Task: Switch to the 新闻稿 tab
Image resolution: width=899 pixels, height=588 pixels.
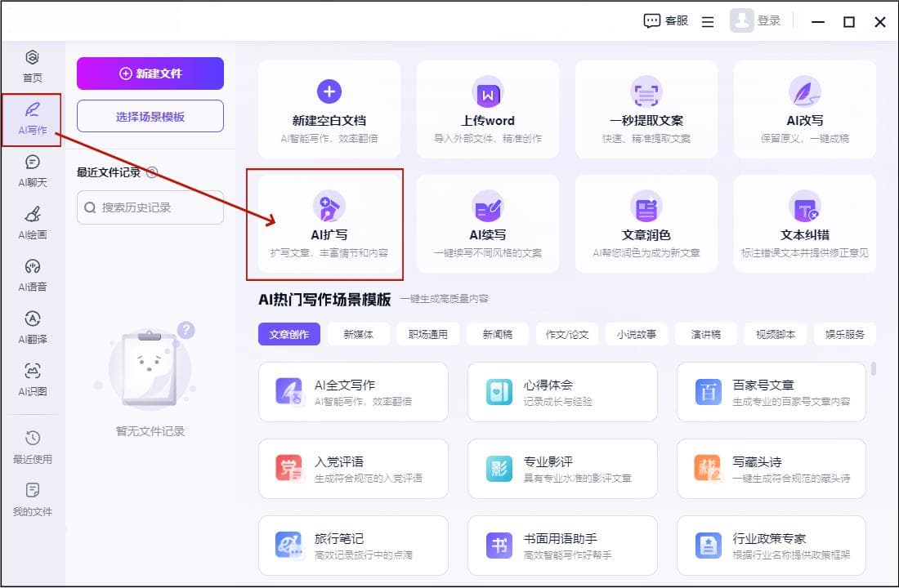Action: (x=497, y=334)
